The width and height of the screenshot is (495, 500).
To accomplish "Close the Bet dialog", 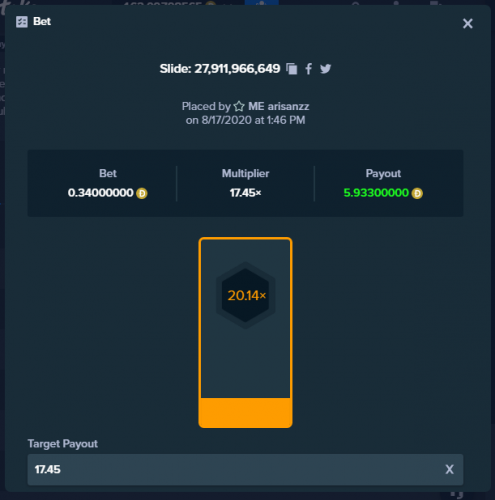I will tap(468, 23).
